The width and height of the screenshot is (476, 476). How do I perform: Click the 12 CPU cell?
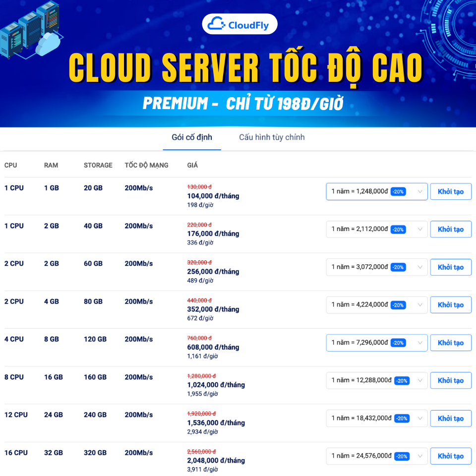[x=16, y=415]
